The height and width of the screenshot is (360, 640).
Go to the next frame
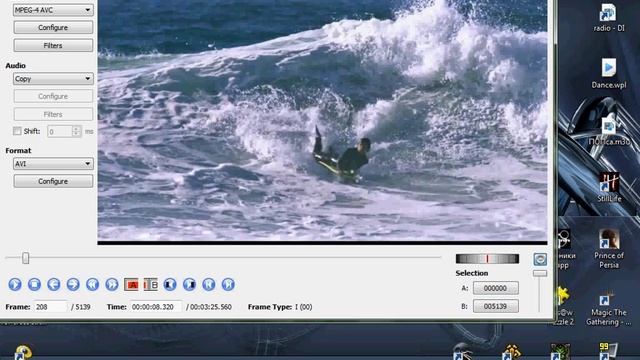[73, 284]
